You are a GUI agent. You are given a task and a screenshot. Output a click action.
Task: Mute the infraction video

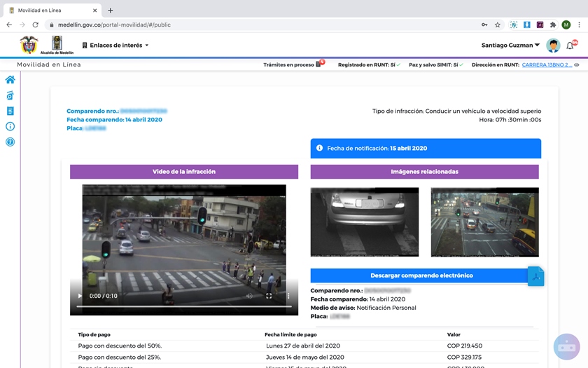click(249, 296)
